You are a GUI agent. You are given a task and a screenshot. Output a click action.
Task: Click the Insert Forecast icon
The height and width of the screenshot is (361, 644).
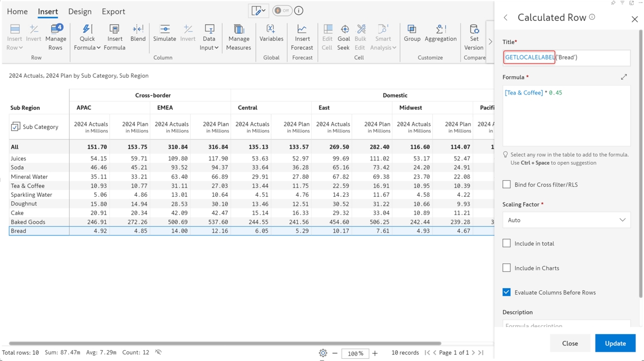coord(302,30)
